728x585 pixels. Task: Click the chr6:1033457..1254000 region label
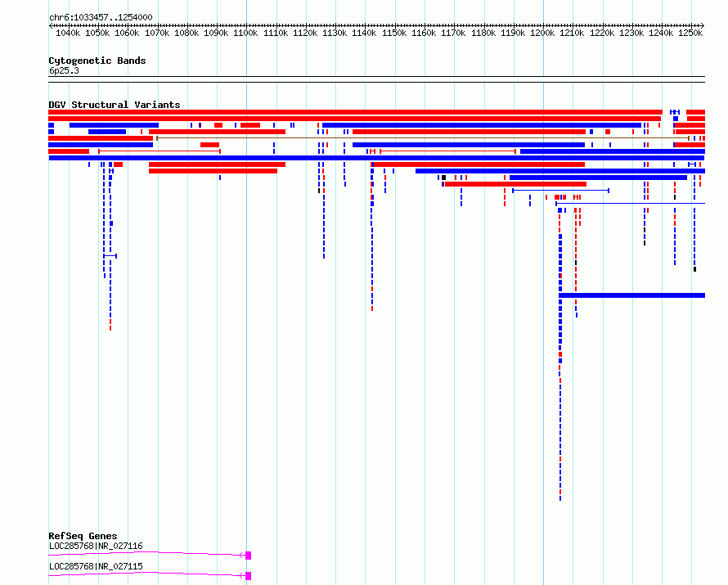[x=101, y=17]
